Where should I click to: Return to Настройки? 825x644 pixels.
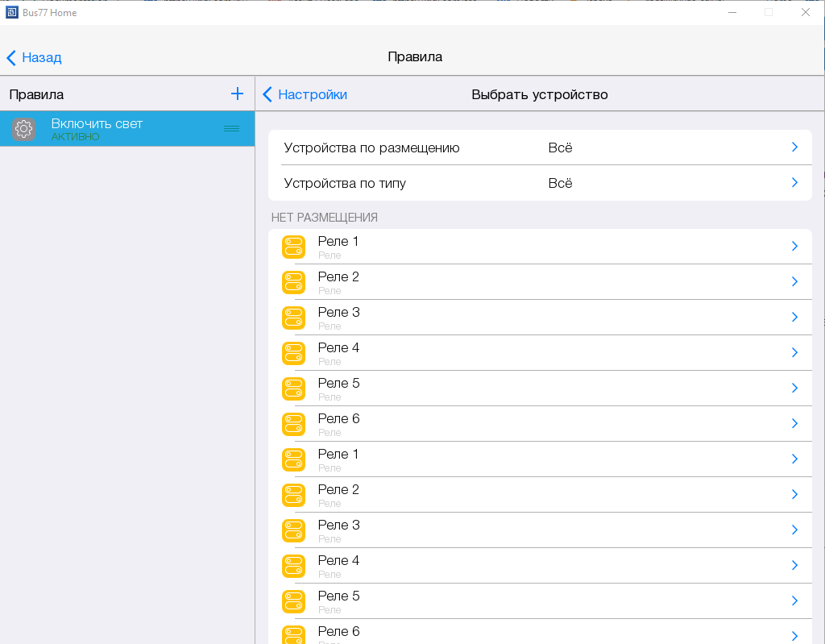click(305, 94)
